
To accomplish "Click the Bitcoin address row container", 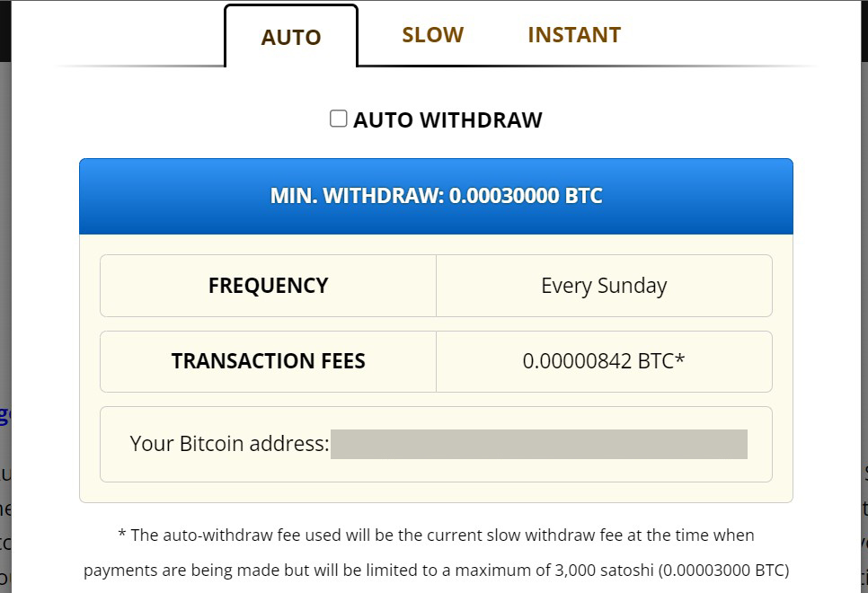I will [x=436, y=444].
